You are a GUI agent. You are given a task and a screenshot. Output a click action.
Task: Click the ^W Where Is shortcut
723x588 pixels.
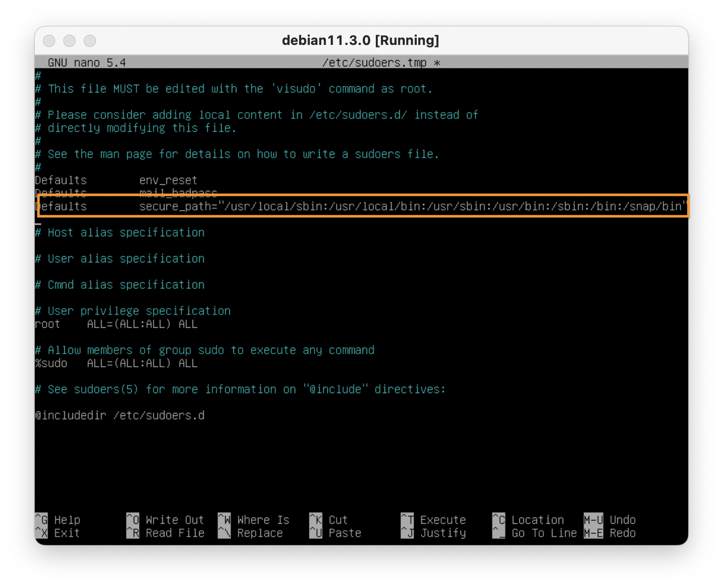pos(254,520)
